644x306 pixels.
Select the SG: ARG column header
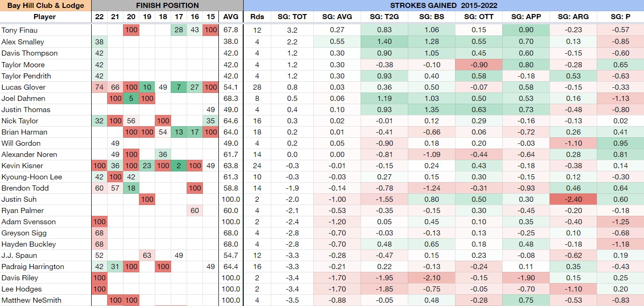(573, 17)
